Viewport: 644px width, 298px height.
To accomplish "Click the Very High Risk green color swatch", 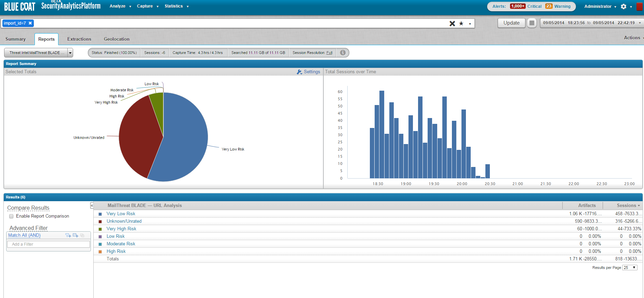I will click(x=100, y=229).
